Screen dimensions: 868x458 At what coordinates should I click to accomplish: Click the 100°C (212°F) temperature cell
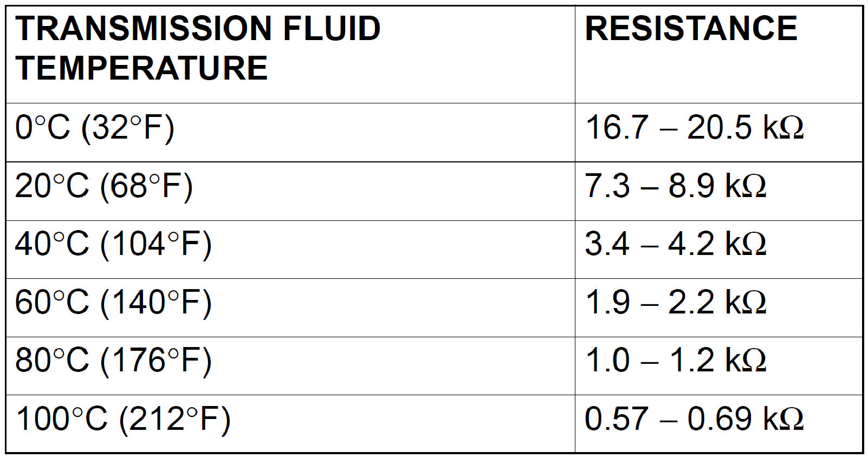[x=123, y=420]
